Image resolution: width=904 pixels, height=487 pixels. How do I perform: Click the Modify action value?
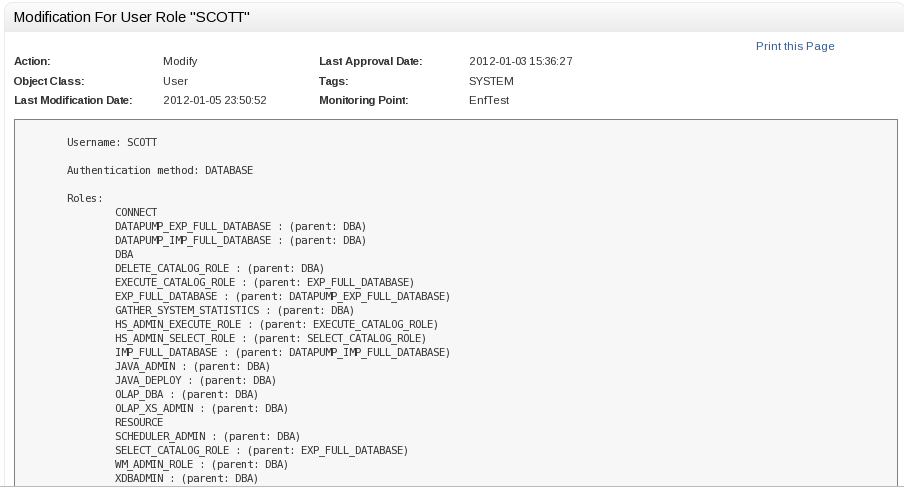coord(180,61)
